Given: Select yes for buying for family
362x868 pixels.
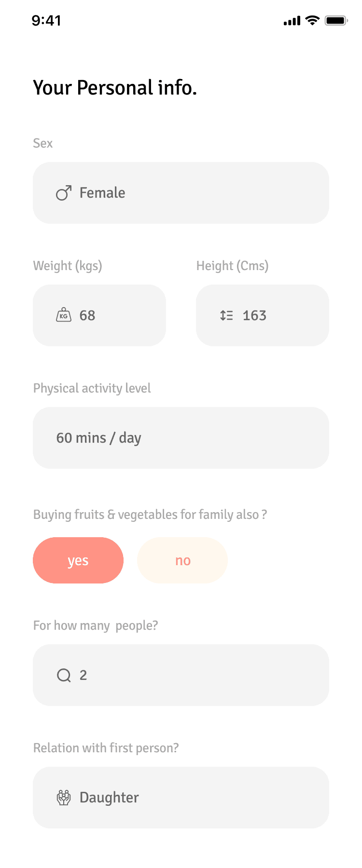Looking at the screenshot, I should point(78,560).
